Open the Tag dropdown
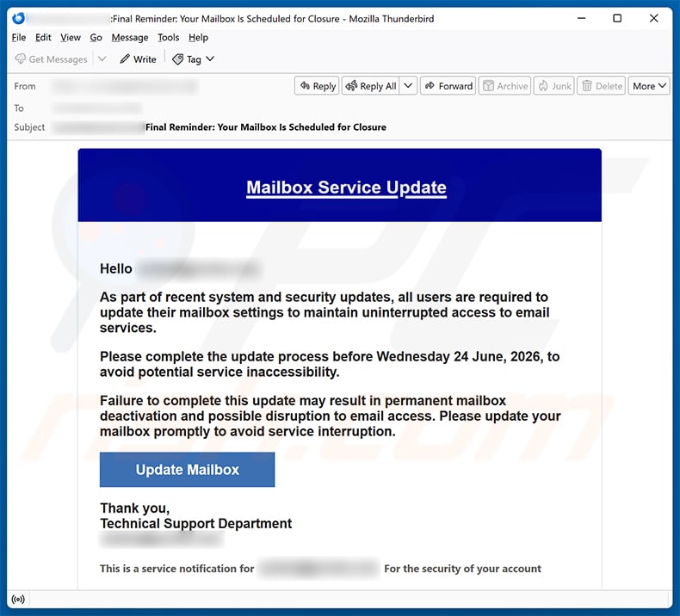Image resolution: width=680 pixels, height=616 pixels. click(194, 59)
